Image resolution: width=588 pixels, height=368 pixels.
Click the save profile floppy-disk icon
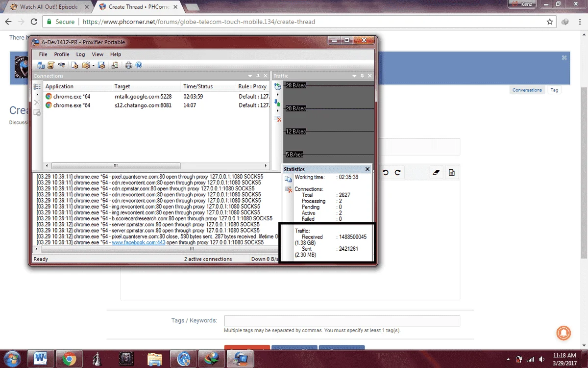[x=101, y=65]
